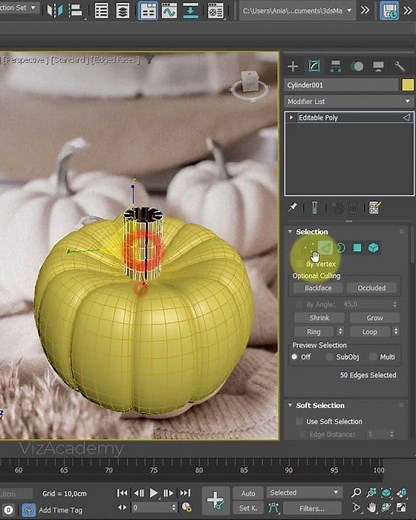Select the Mirror tool in the toolbar
The width and height of the screenshot is (416, 520).
(x=54, y=11)
